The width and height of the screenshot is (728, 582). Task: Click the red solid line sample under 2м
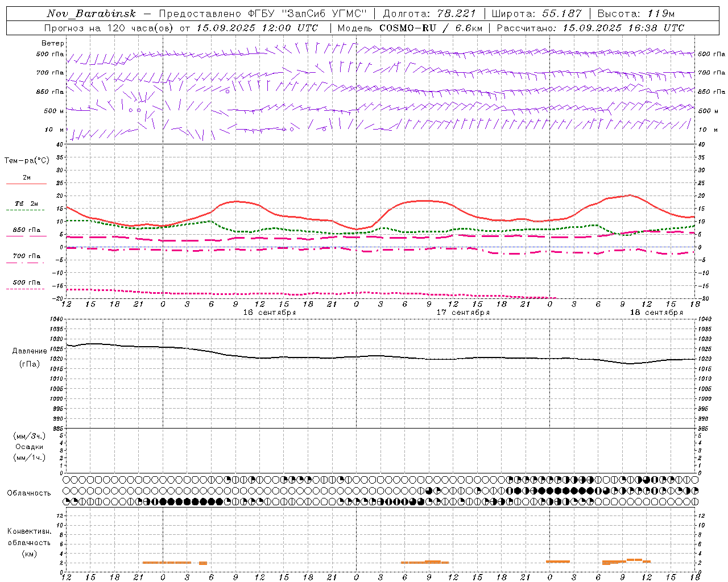coord(26,184)
